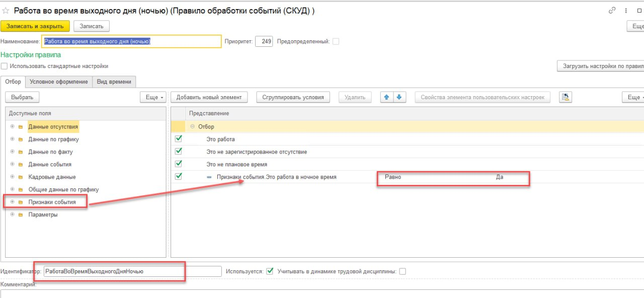The width and height of the screenshot is (644, 298).
Task: Click Загрузить настройки по правилу button
Action: tap(601, 66)
